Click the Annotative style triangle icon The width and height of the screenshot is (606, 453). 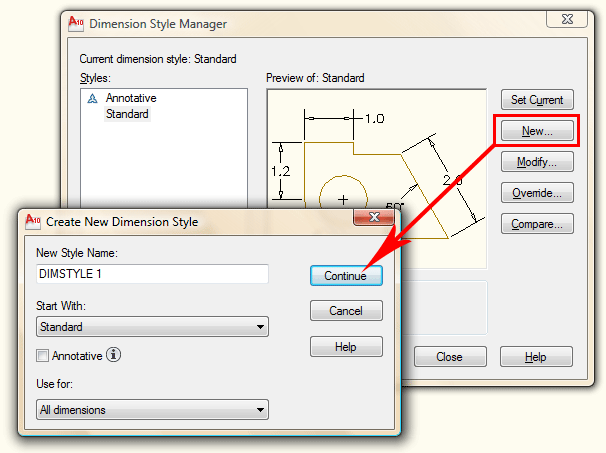tap(92, 99)
